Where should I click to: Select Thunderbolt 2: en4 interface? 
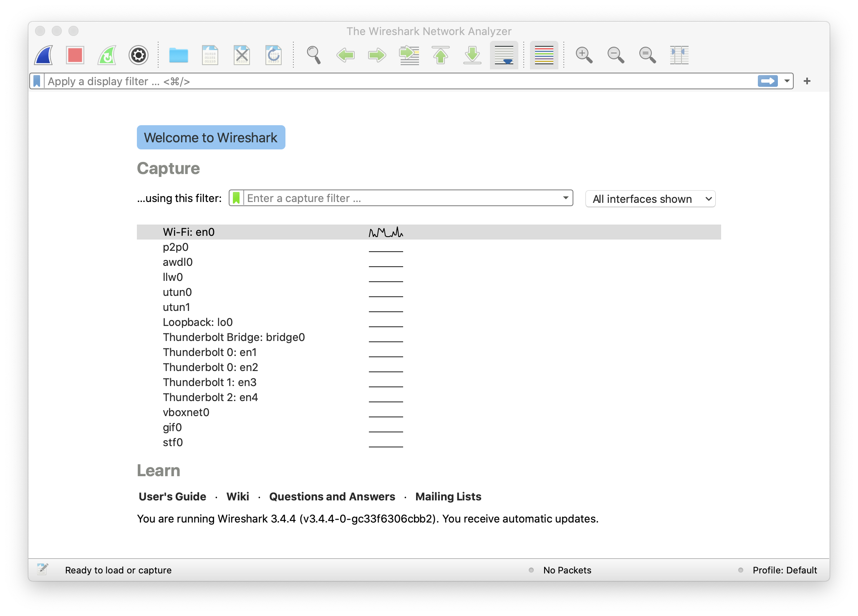click(429, 397)
